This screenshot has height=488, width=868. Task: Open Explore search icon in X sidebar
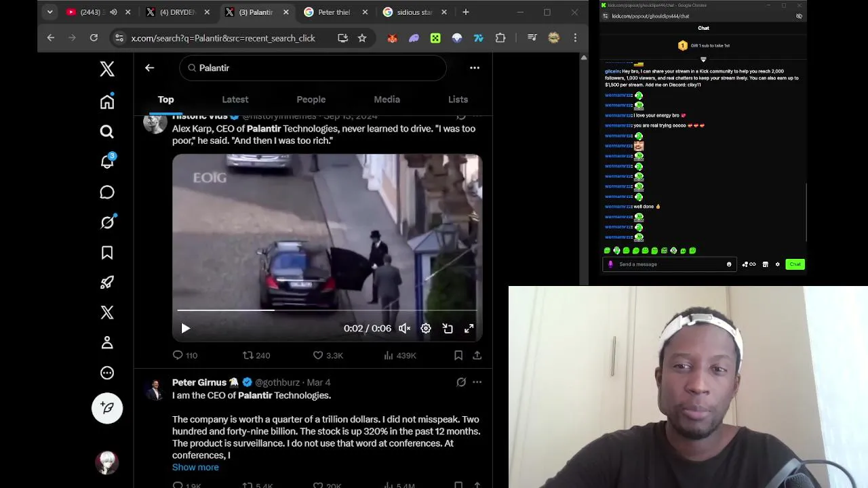(x=107, y=131)
